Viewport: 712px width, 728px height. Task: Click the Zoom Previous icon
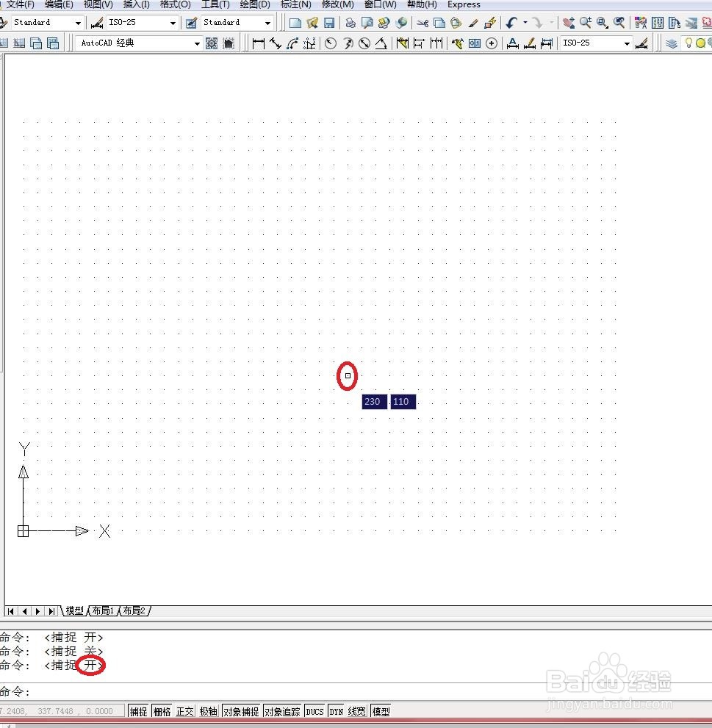point(619,23)
